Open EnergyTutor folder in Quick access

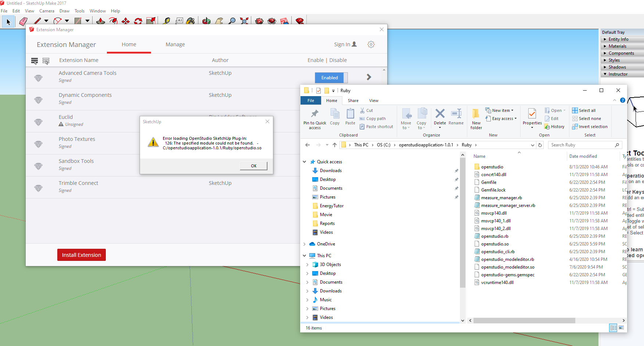point(332,206)
